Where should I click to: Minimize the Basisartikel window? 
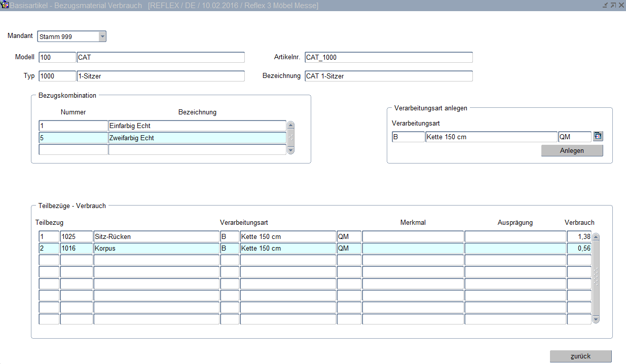pos(605,5)
